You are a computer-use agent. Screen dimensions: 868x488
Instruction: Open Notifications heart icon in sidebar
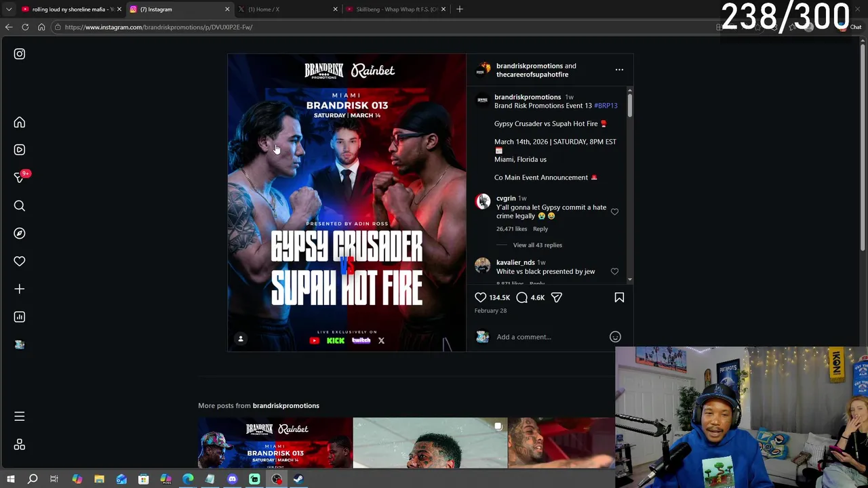(20, 261)
